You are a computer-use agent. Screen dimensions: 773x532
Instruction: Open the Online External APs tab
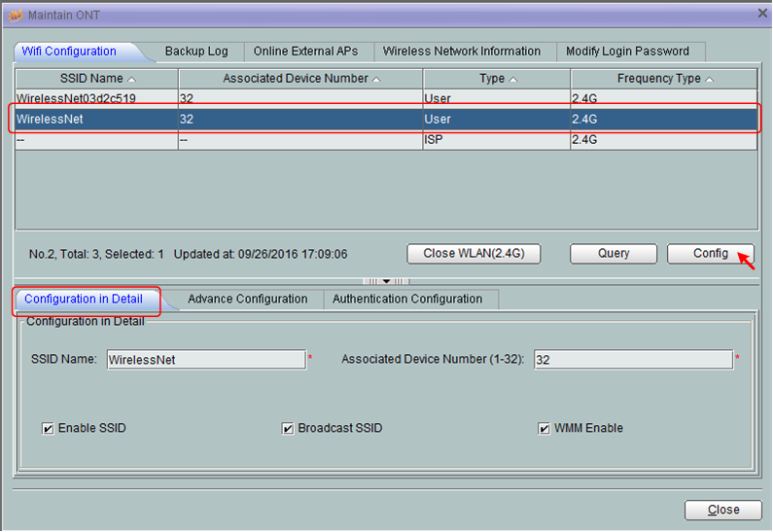pyautogui.click(x=305, y=52)
